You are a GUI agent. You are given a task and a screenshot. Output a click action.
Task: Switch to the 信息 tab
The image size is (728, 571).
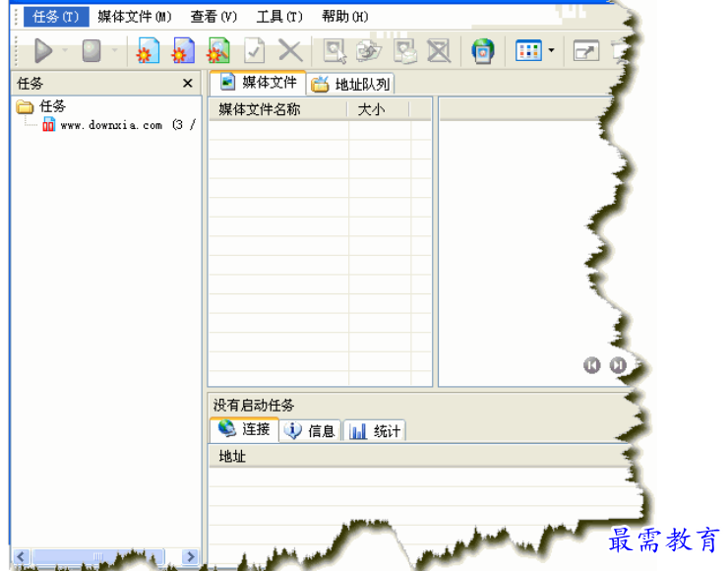click(x=311, y=430)
